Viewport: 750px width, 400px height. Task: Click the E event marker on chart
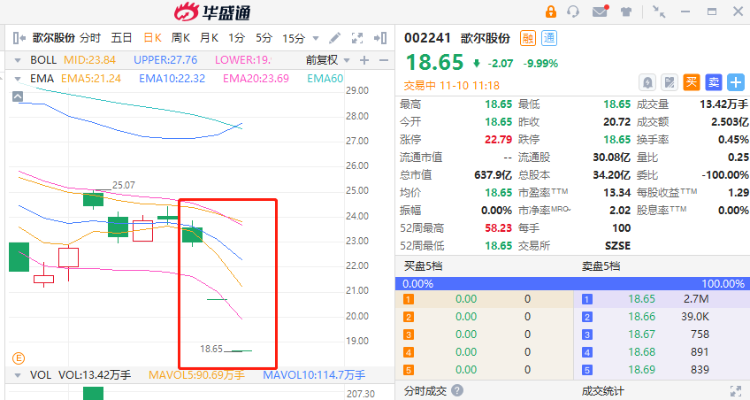(x=18, y=358)
